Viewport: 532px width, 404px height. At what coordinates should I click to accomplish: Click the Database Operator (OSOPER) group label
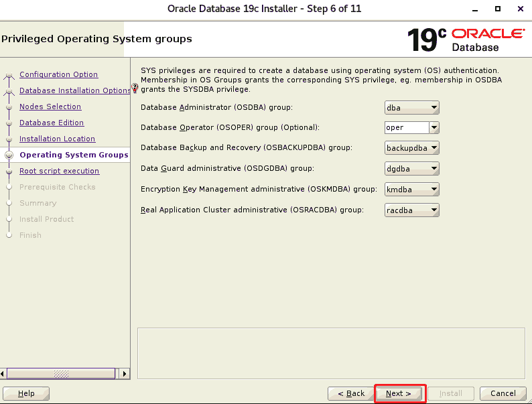[230, 127]
